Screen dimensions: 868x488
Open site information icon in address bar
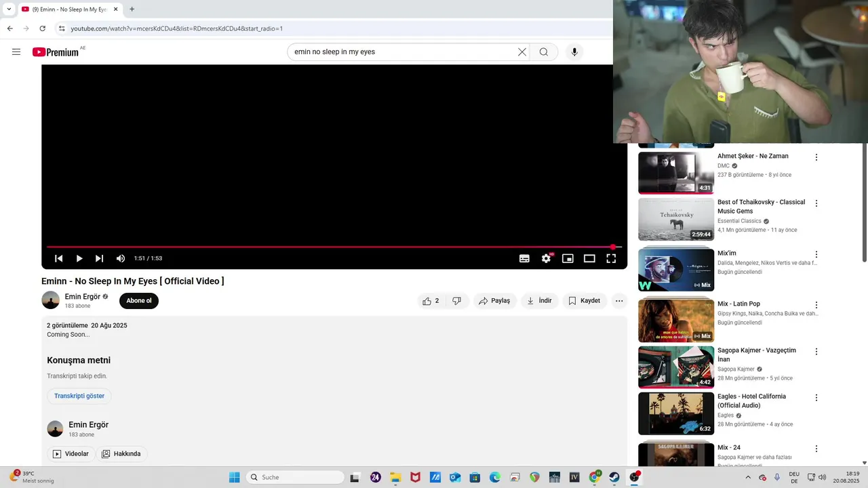click(x=62, y=28)
